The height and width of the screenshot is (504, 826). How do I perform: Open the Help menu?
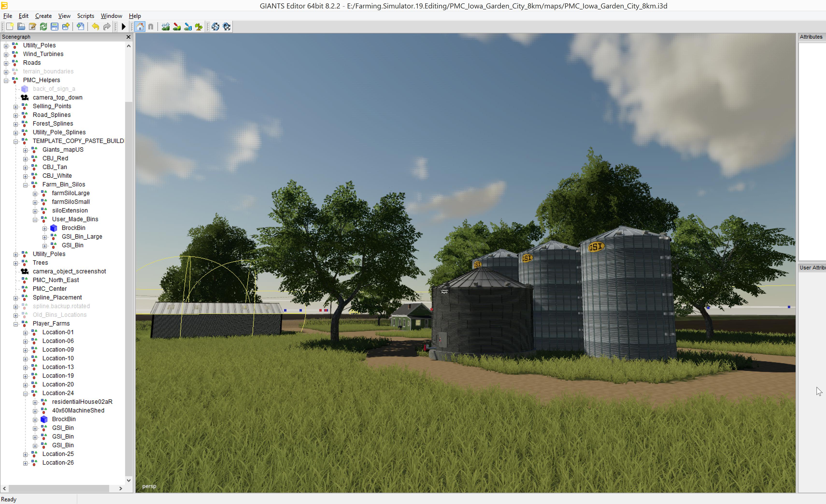click(135, 16)
